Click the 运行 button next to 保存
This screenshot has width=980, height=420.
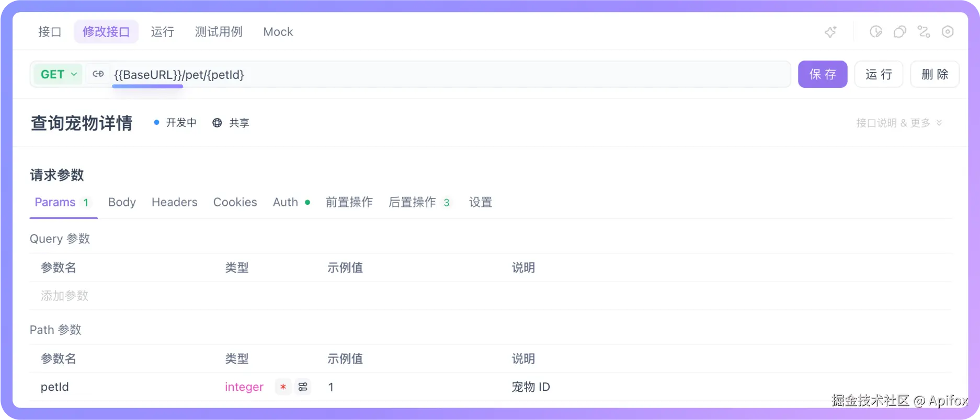click(x=879, y=74)
